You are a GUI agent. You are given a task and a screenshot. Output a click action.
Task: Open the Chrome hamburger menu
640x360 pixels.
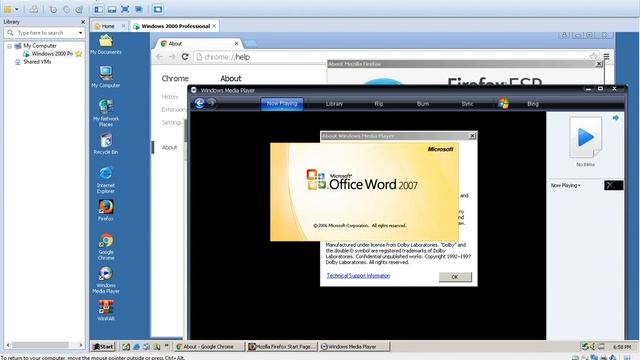point(607,57)
